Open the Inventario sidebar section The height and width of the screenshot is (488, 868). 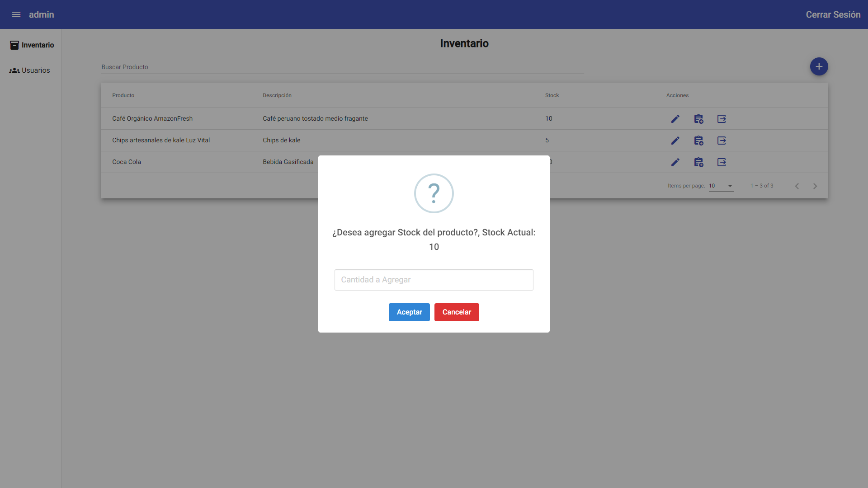31,45
